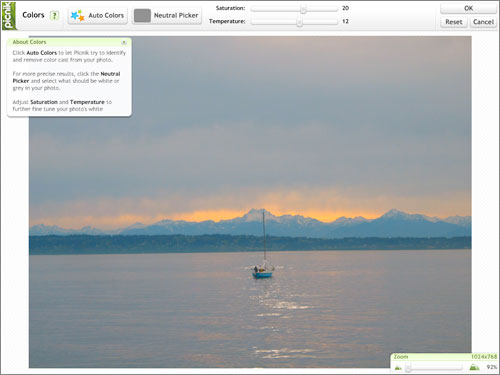Click the Temperature slider handle
The width and height of the screenshot is (500, 375).
tap(299, 22)
